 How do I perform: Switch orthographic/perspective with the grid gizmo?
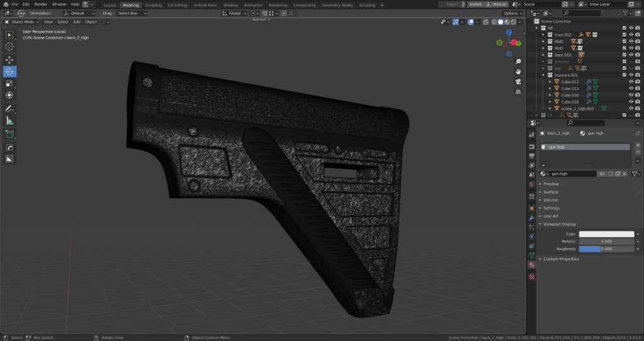point(518,92)
